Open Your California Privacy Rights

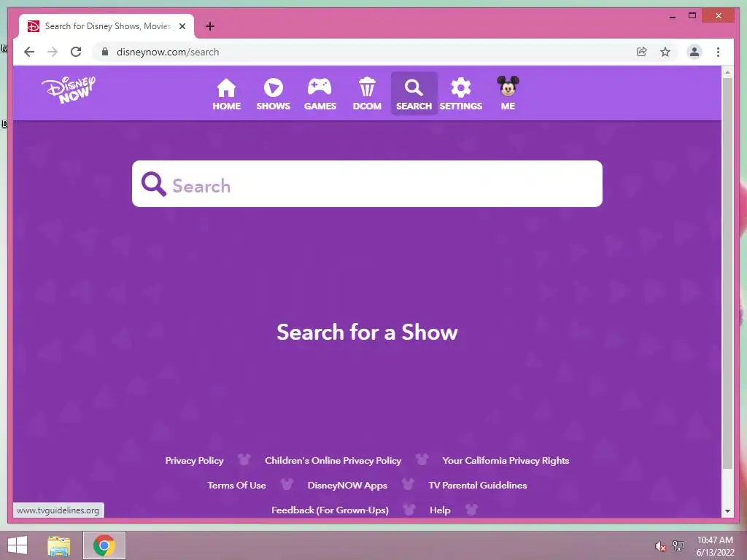506,461
